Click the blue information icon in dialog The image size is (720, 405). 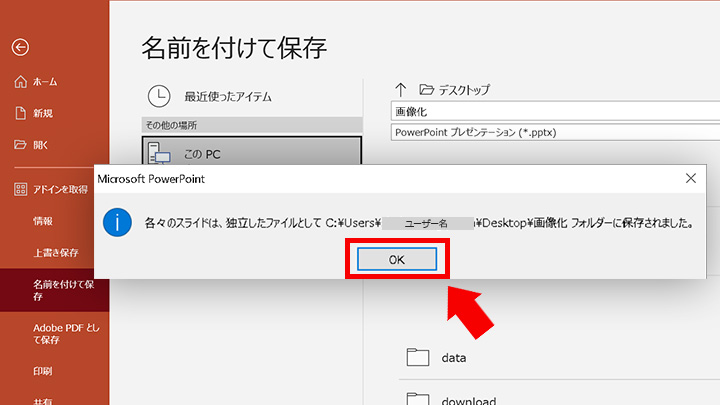tap(117, 222)
